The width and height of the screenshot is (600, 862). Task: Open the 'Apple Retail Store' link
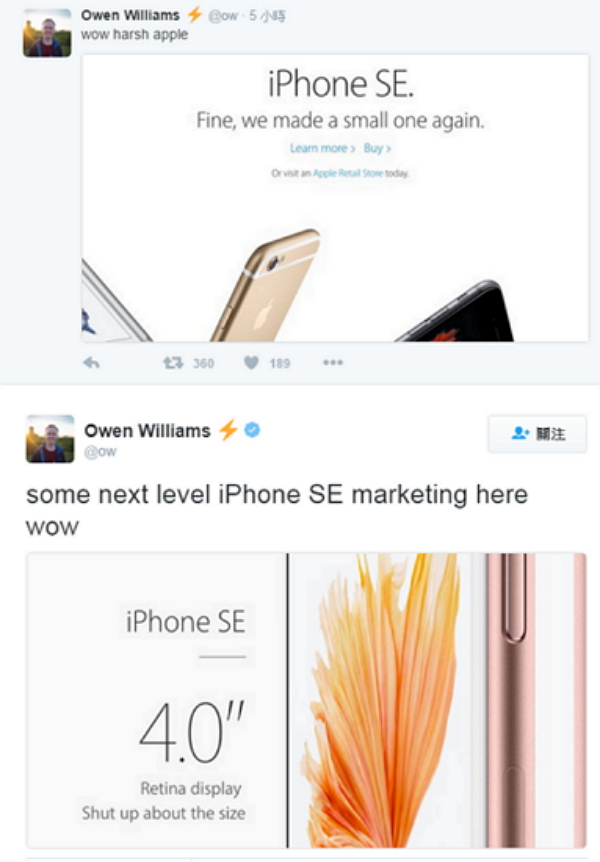pyautogui.click(x=348, y=173)
